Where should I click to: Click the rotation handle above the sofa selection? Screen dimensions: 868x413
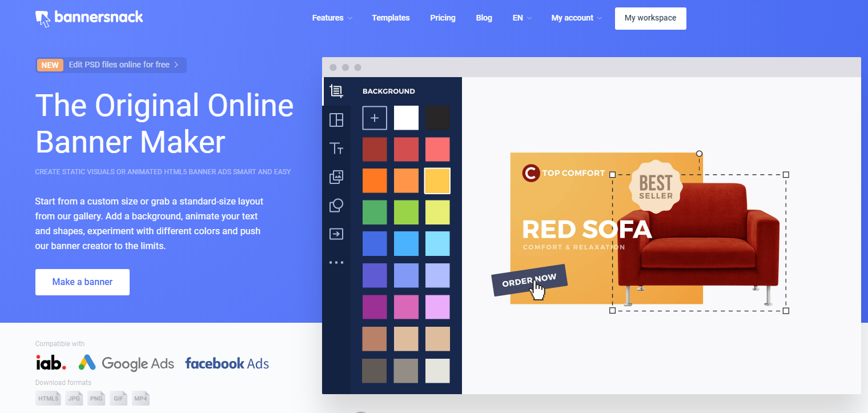(699, 154)
